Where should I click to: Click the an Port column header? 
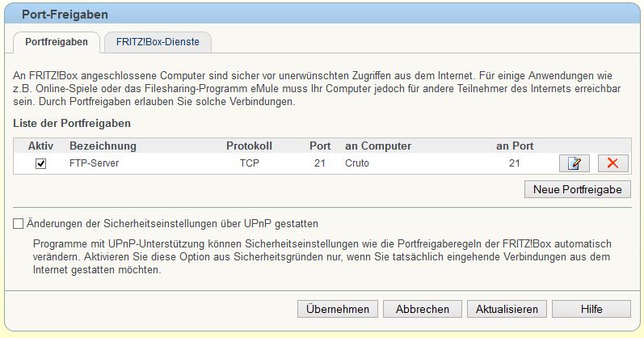tap(515, 146)
